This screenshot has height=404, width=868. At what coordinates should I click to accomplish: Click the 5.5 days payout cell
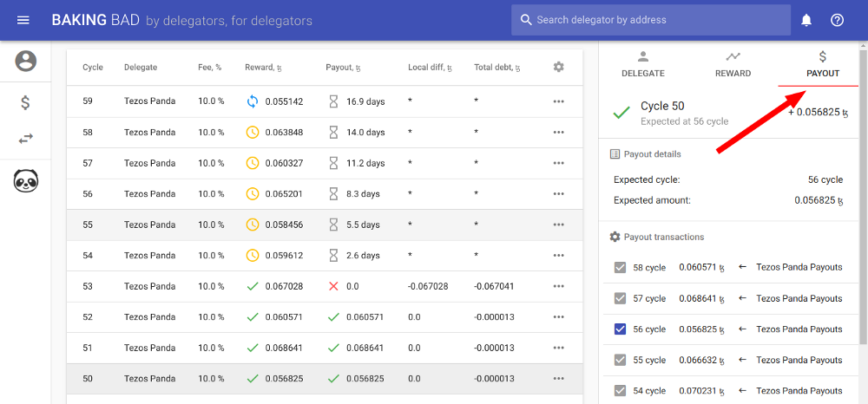click(363, 225)
